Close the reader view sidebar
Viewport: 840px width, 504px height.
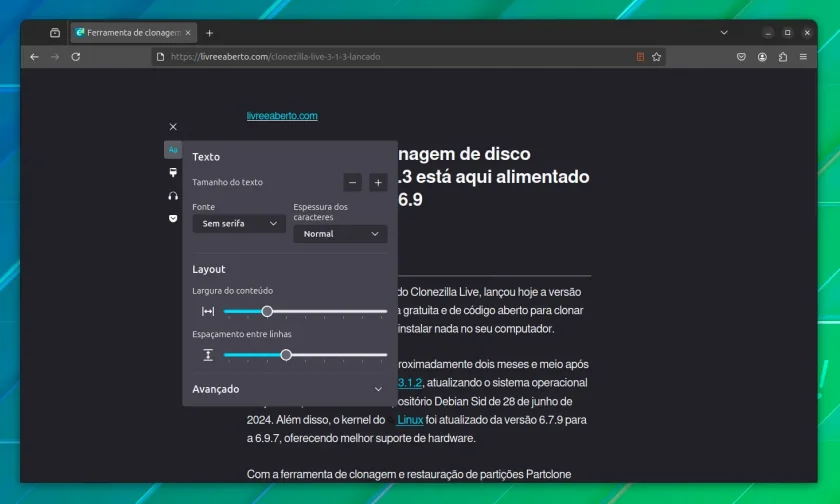[173, 127]
